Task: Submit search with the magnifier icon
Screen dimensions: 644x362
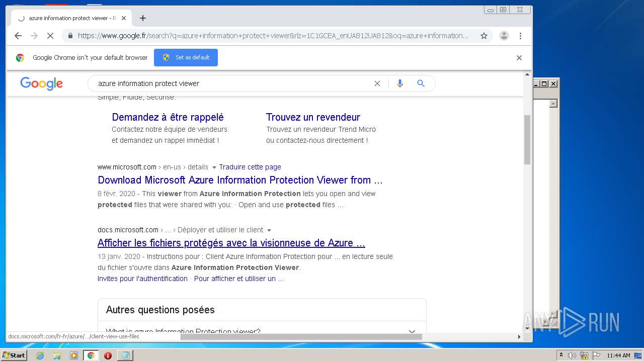Action: pos(421,83)
